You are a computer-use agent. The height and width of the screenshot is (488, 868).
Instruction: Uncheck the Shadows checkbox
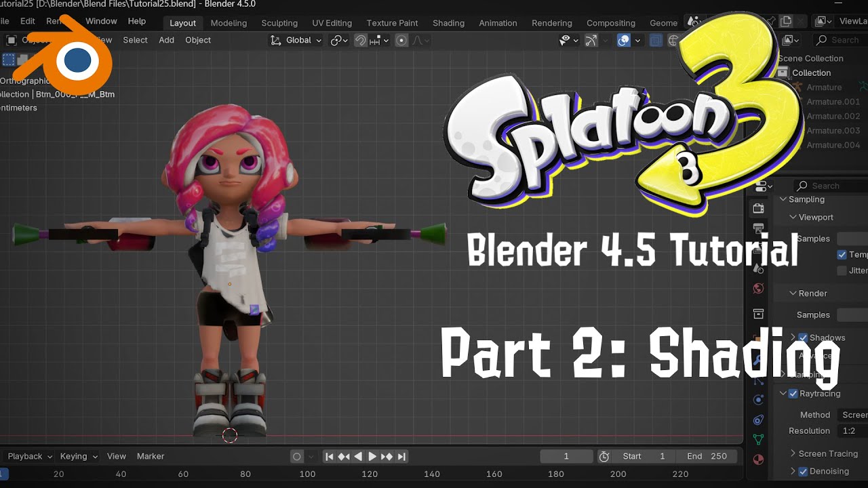(803, 338)
